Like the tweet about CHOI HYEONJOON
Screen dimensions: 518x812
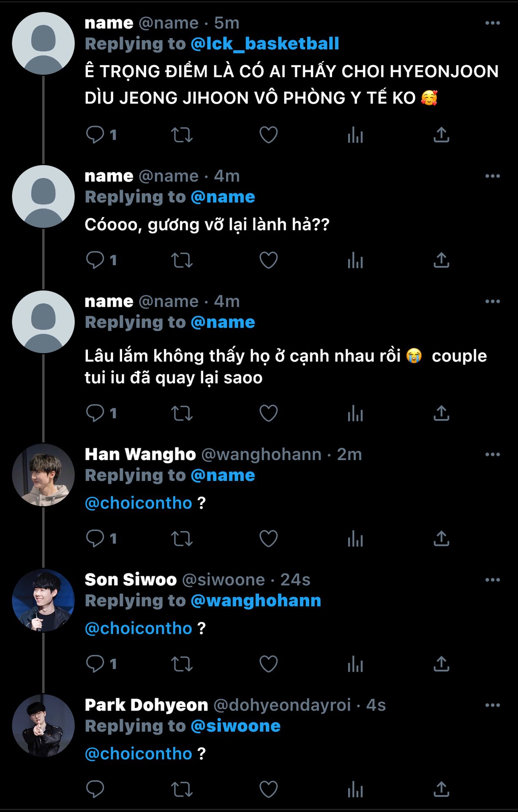(x=268, y=135)
